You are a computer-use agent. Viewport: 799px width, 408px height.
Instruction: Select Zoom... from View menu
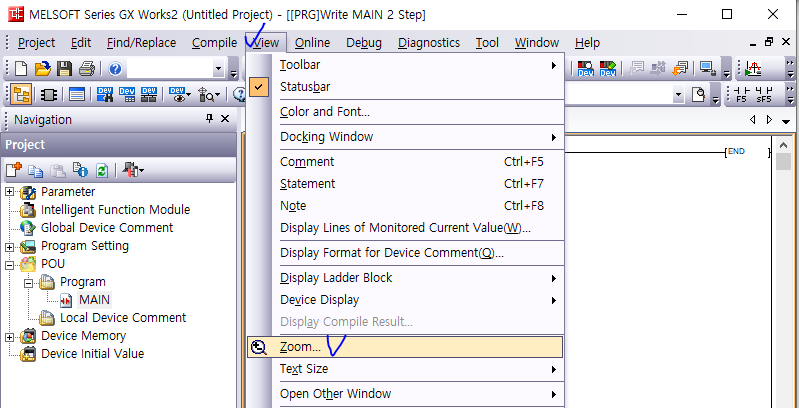click(x=405, y=347)
